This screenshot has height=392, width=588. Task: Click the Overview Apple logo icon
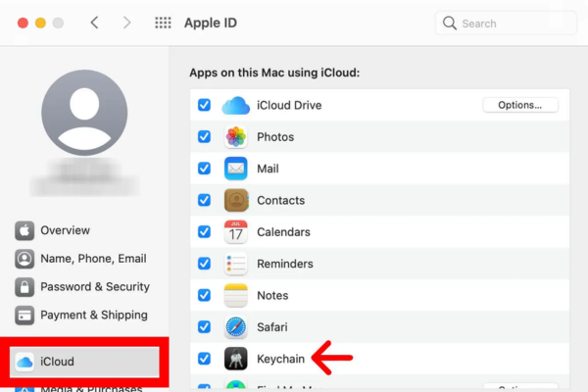pos(24,230)
